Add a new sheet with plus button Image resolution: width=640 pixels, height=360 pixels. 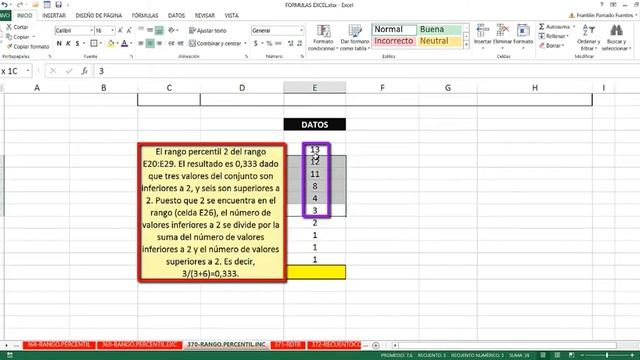pyautogui.click(x=376, y=345)
